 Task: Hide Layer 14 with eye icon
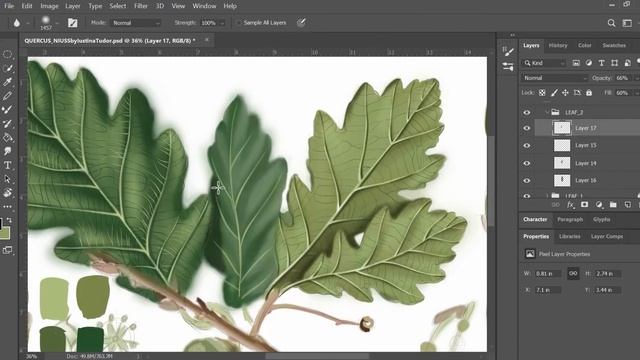coord(527,163)
